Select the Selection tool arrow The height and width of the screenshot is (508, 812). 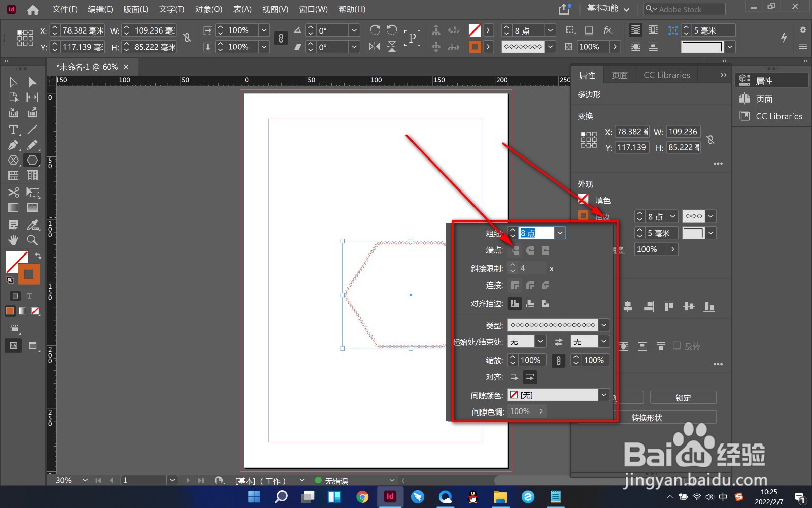pyautogui.click(x=13, y=82)
